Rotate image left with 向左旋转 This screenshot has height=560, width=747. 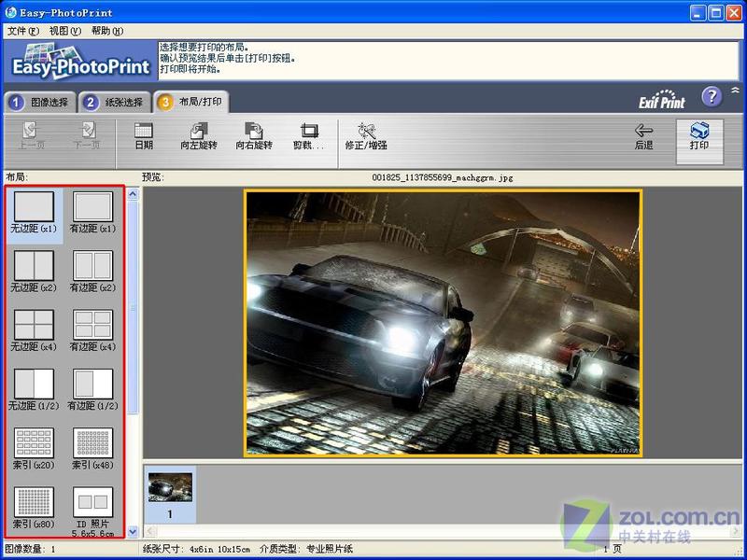pos(199,136)
